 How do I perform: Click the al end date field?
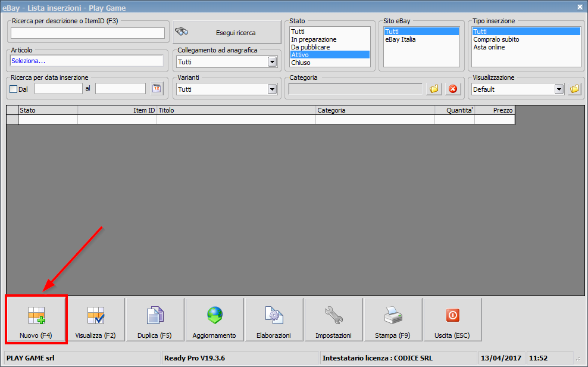[120, 89]
